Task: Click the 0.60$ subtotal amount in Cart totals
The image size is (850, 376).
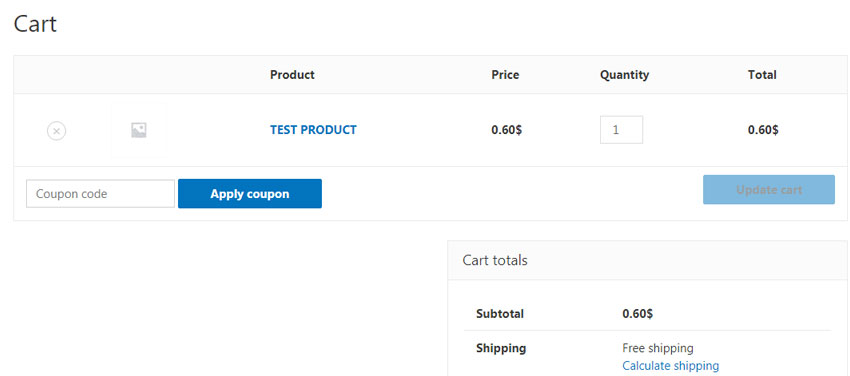Action: coord(638,314)
